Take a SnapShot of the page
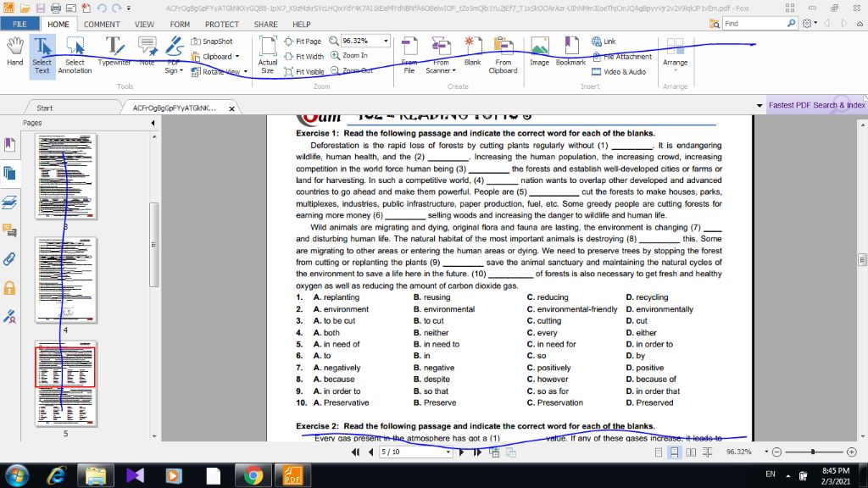 (x=212, y=42)
